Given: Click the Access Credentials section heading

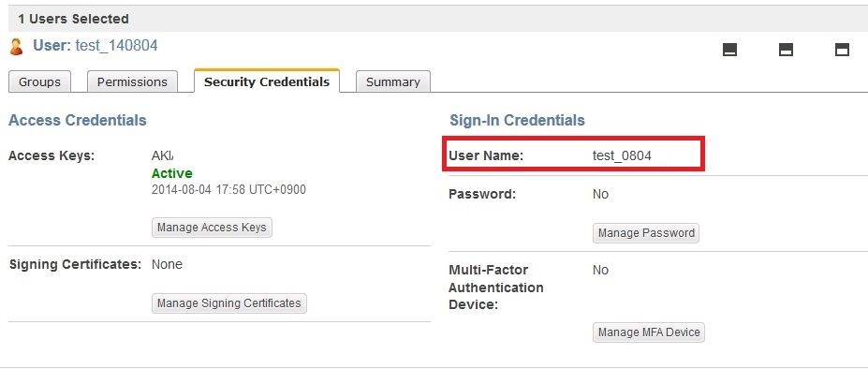Looking at the screenshot, I should (78, 120).
